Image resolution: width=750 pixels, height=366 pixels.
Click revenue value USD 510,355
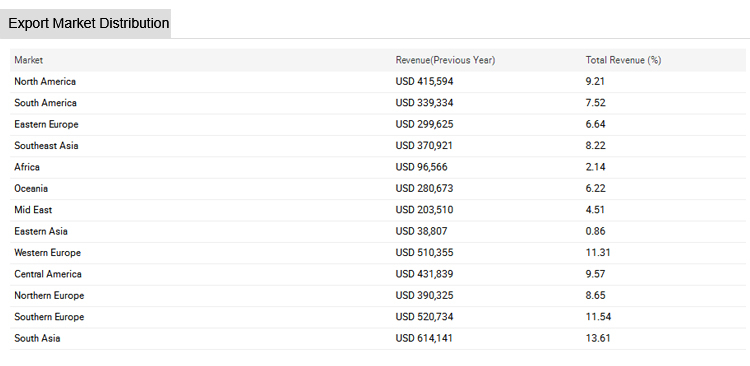click(x=424, y=253)
